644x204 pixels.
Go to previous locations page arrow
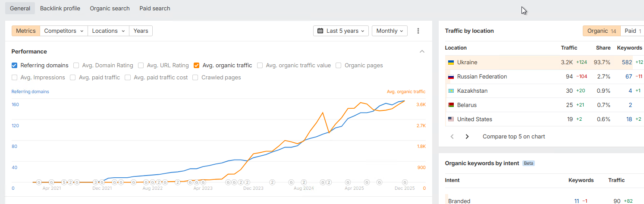[x=452, y=137]
